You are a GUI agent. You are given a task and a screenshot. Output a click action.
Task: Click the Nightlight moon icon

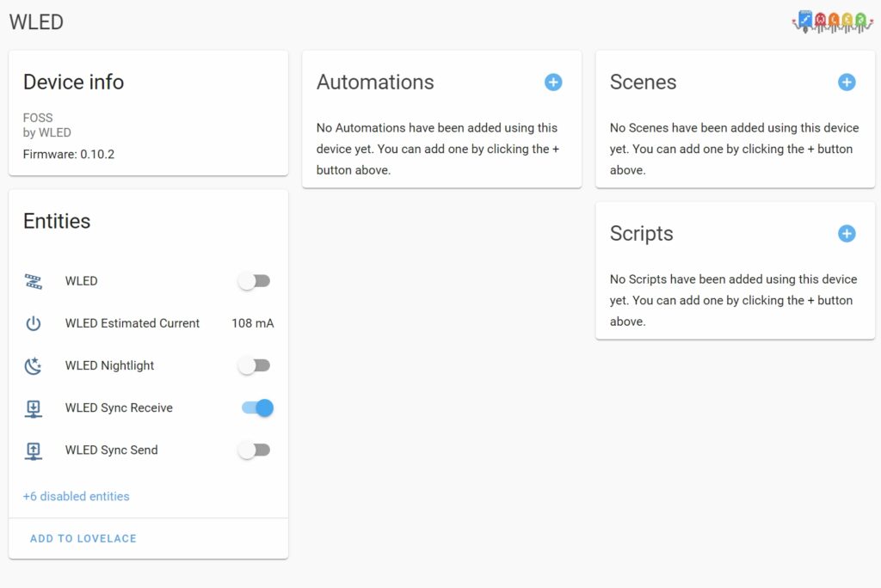click(34, 365)
